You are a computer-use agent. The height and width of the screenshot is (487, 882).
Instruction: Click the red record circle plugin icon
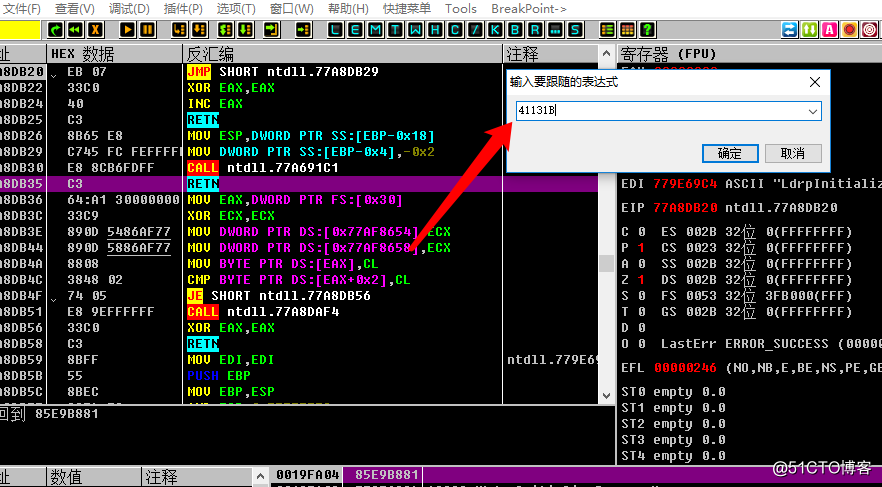(849, 30)
